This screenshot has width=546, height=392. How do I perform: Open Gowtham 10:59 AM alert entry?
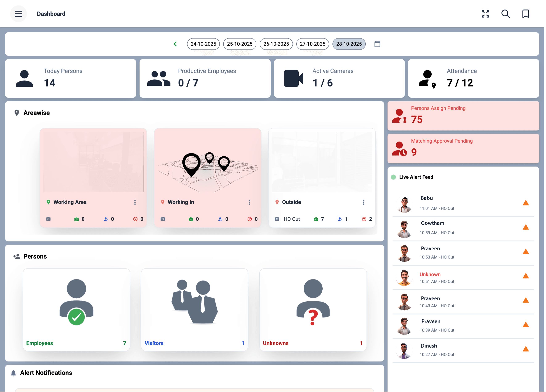464,229
